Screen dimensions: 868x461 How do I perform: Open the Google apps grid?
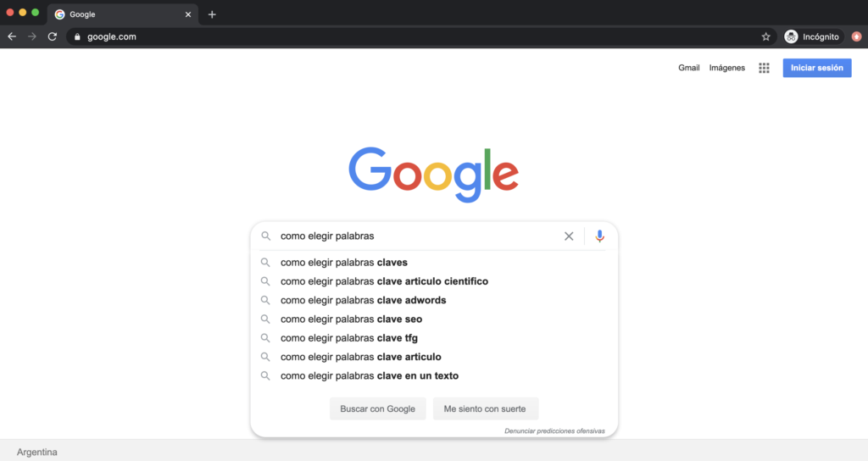[764, 68]
